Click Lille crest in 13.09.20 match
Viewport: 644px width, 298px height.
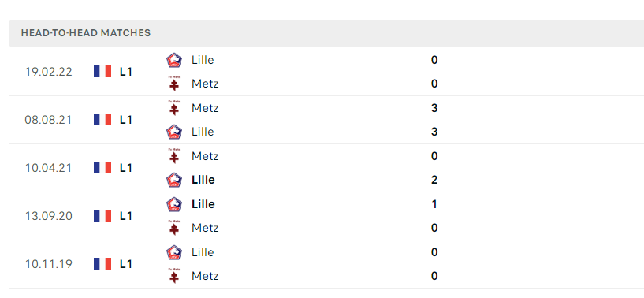174,204
